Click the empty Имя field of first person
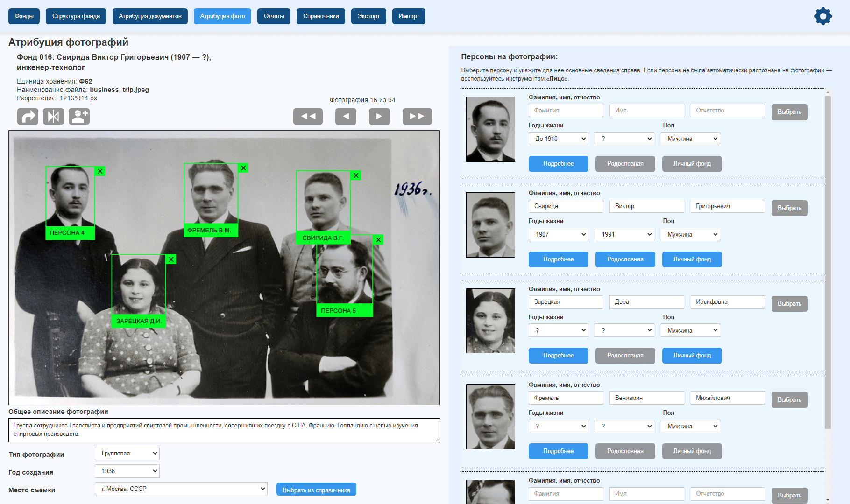The image size is (850, 504). (x=647, y=111)
